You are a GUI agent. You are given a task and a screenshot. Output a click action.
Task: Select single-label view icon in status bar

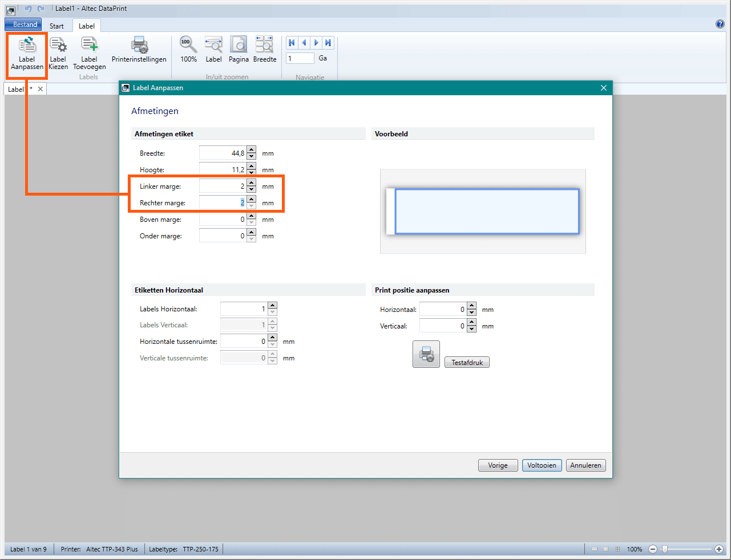[x=594, y=549]
